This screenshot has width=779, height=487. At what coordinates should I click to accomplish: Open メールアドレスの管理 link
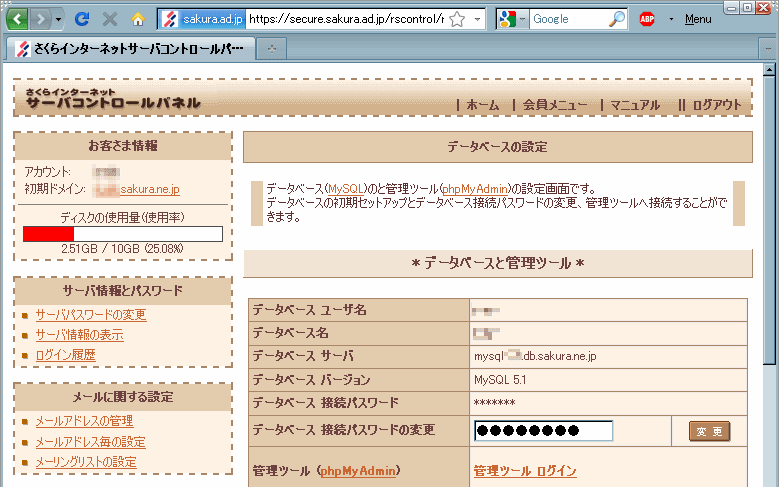(84, 421)
